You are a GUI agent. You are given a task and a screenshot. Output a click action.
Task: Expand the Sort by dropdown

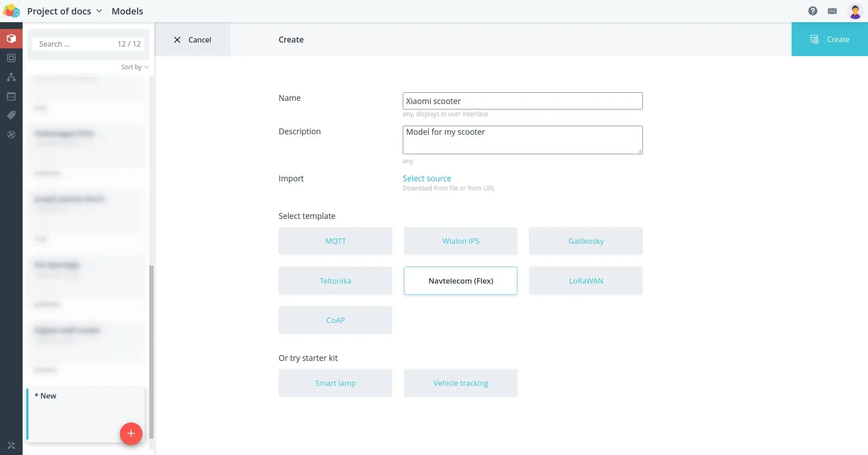coord(135,67)
